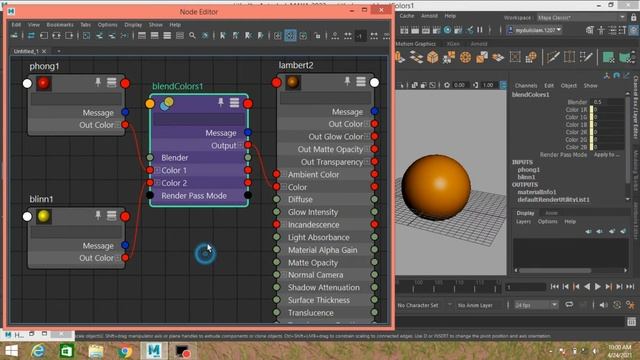The width and height of the screenshot is (640, 360).
Task: Select the Untitled_1 tab
Action: [26, 51]
